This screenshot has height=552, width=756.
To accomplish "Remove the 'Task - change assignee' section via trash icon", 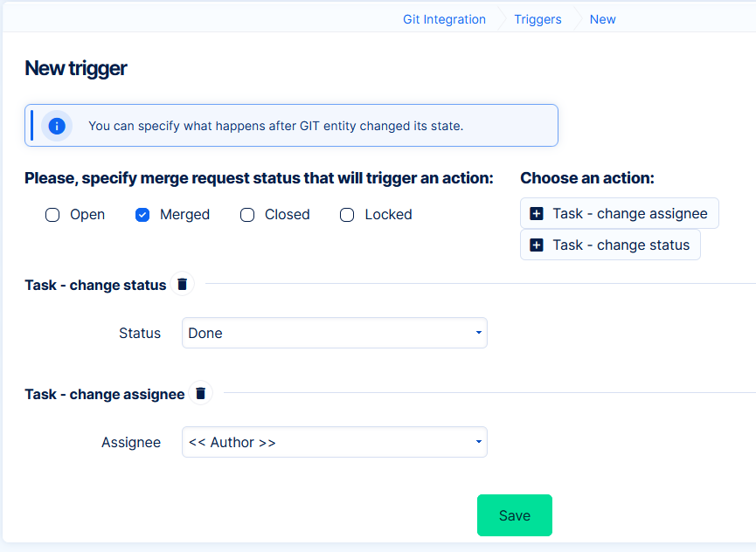I will tap(201, 394).
